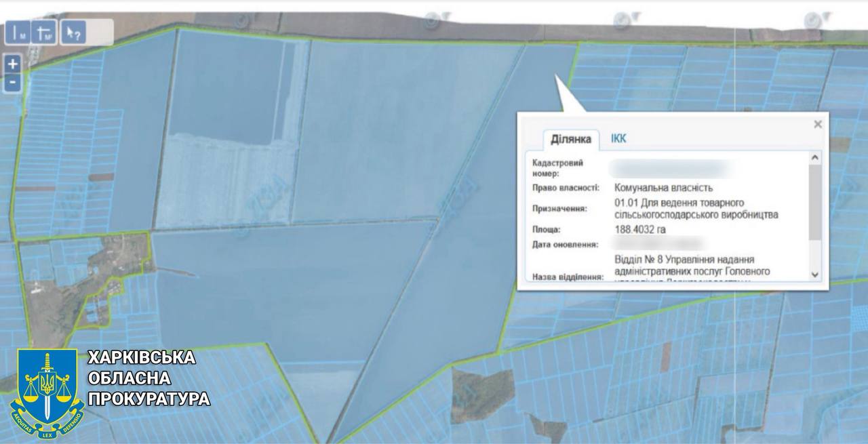Screen dimensions: 868x444
Task: Click the Відділ № 8 department text
Action: [692, 266]
